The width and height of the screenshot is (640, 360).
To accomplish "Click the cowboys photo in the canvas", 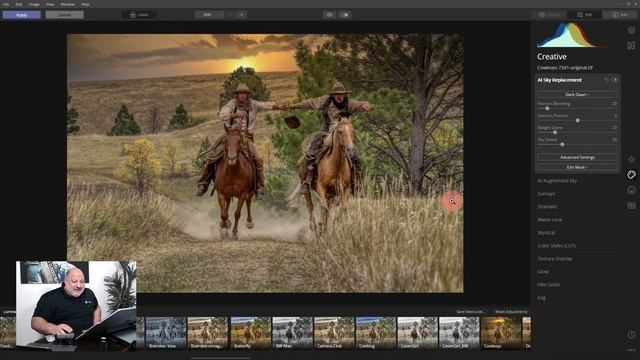I will [265, 163].
